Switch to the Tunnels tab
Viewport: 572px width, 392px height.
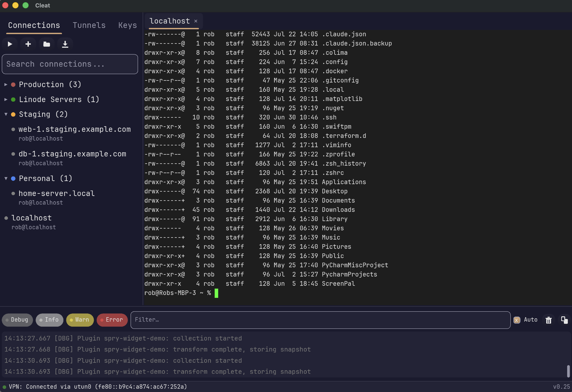pos(89,25)
